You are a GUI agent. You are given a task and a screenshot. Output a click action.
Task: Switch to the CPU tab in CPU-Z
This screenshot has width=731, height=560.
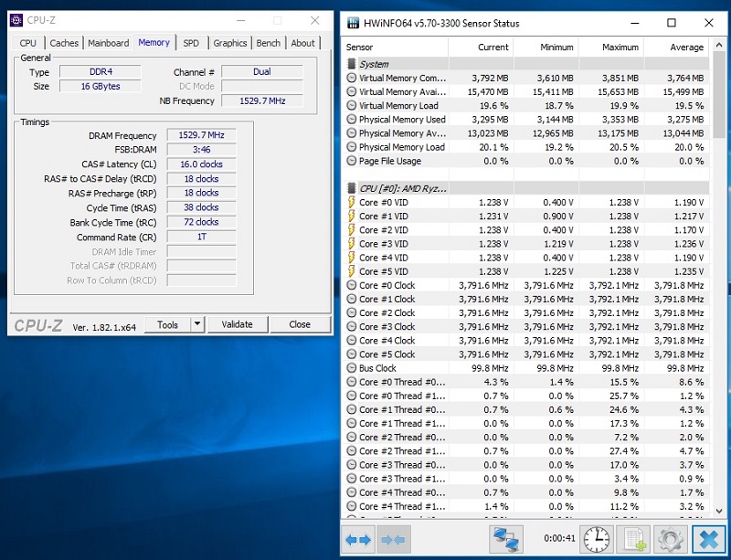pos(28,43)
